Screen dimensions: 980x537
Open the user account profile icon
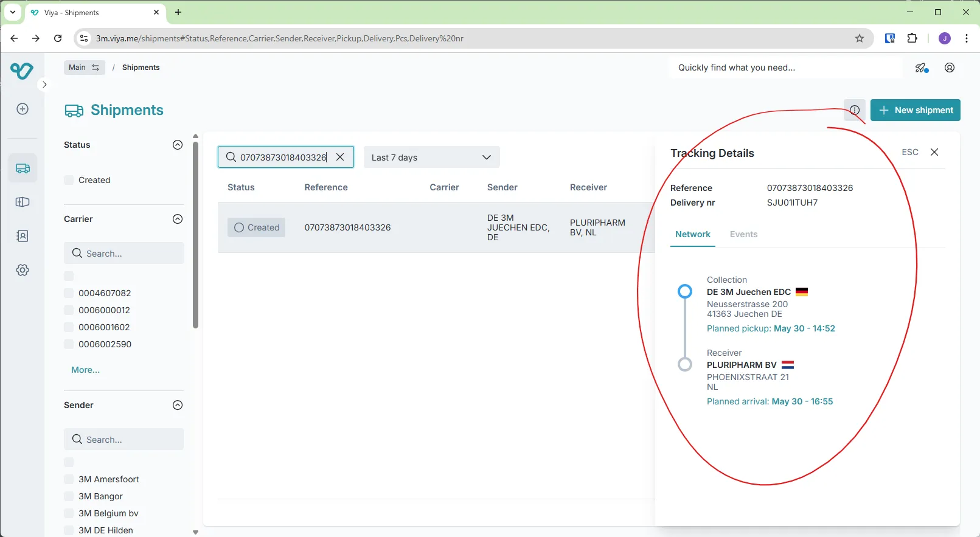[x=949, y=68]
